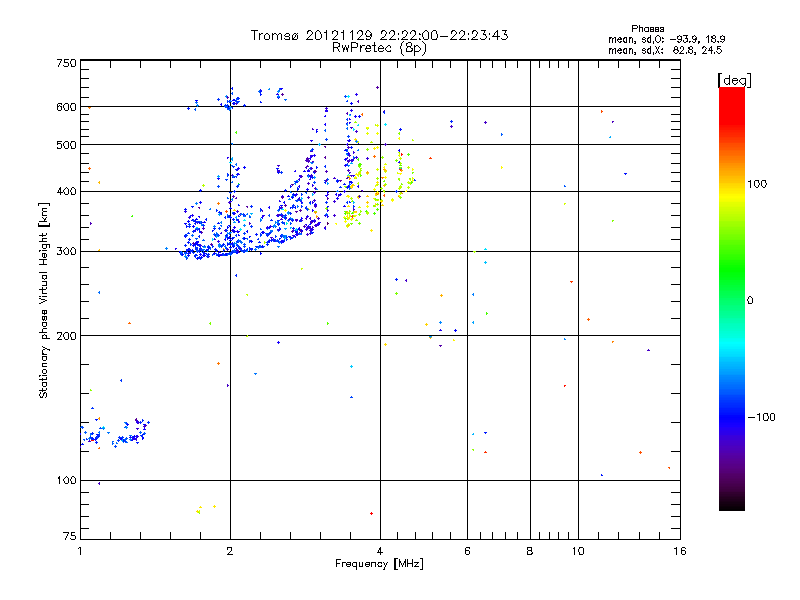
Task: Click the '100' colorbar tick label
Action: pos(757,184)
